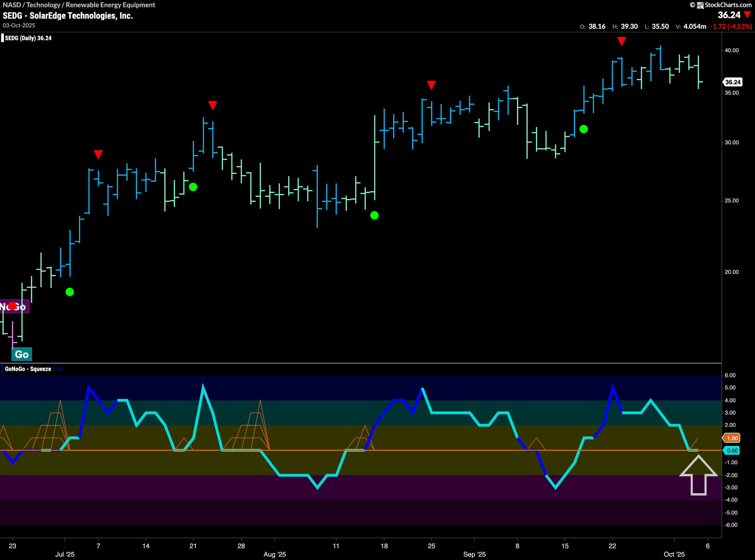
Task: Click the volume value 4.054m
Action: (695, 27)
